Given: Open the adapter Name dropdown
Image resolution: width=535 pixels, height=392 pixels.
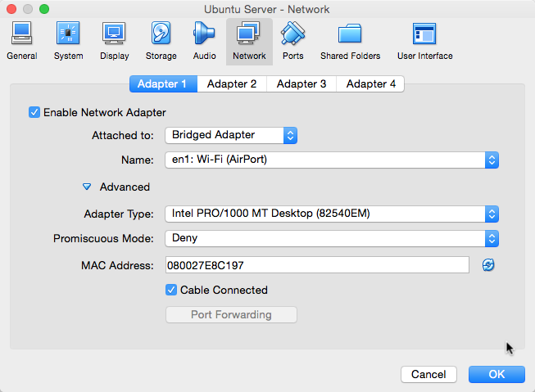Looking at the screenshot, I should [332, 160].
